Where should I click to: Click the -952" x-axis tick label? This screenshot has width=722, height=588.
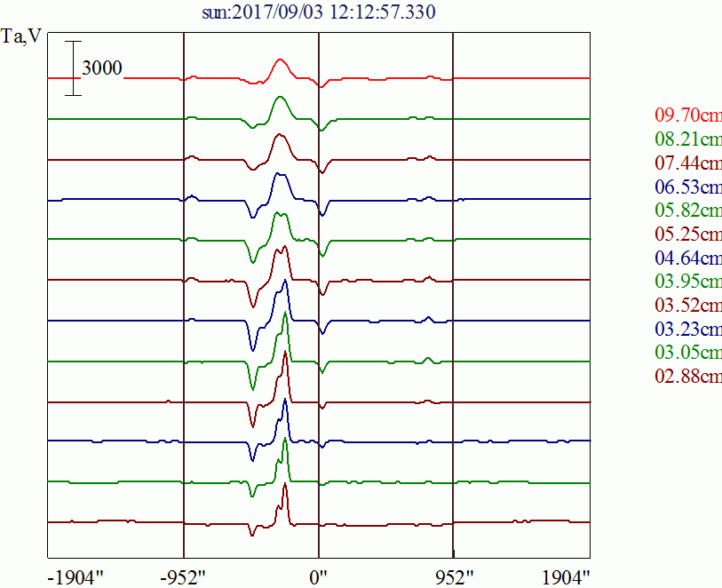tap(182, 577)
